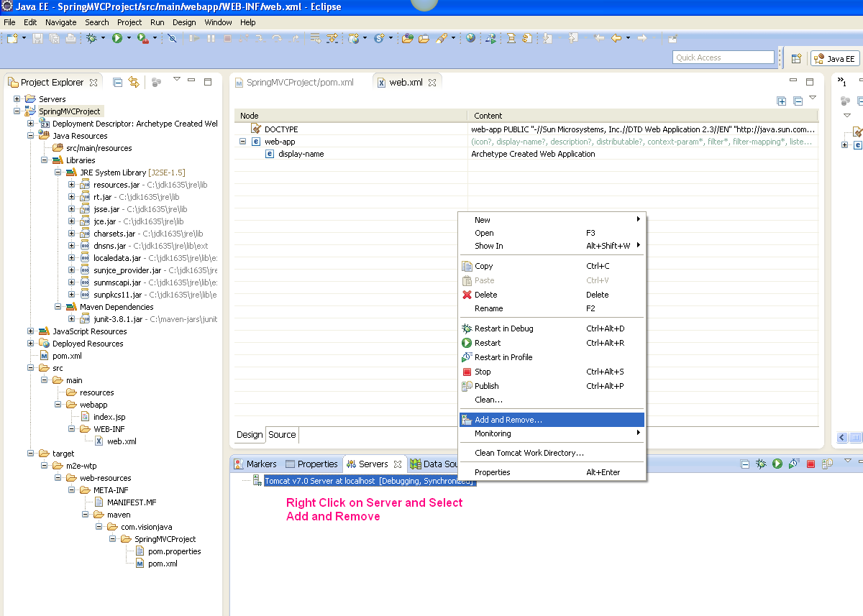863x616 pixels.
Task: Click the Debug bug icon in main toolbar
Action: point(91,38)
